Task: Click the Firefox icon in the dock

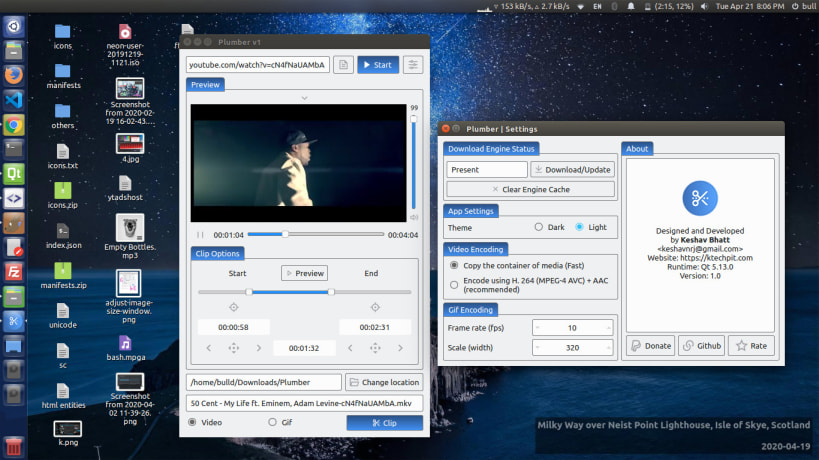Action: 14,75
